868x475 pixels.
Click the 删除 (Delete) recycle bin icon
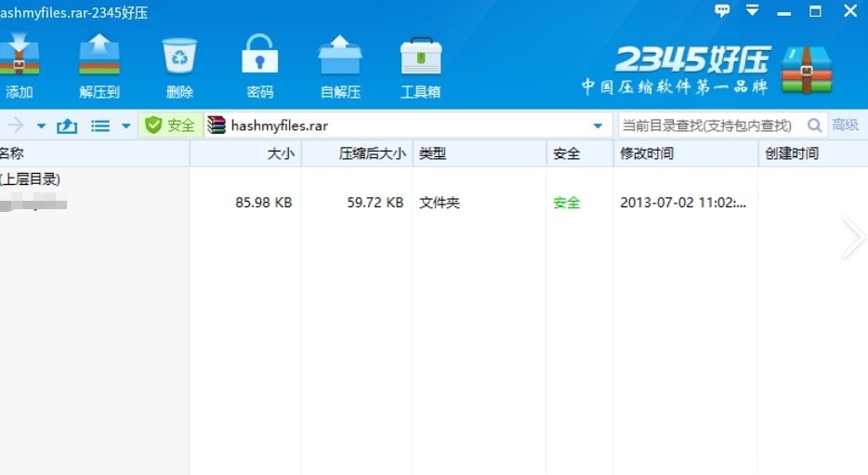pos(179,65)
